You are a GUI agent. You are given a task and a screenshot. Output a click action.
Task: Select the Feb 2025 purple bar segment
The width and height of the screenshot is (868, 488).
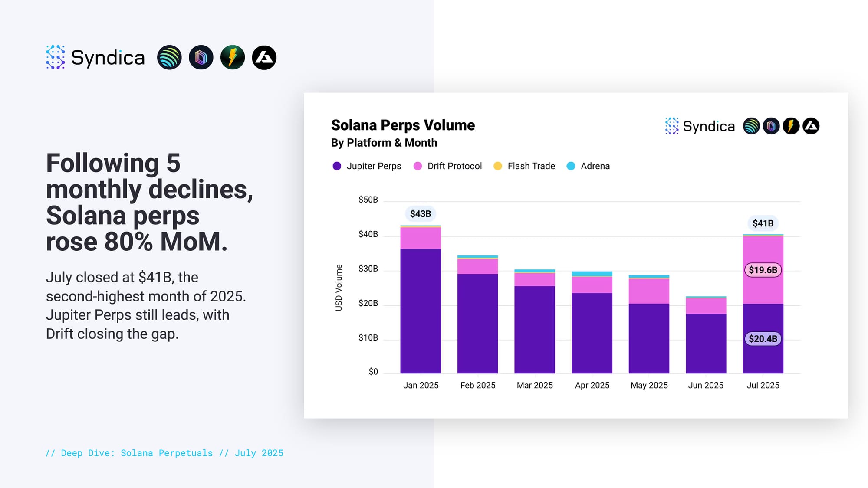477,324
